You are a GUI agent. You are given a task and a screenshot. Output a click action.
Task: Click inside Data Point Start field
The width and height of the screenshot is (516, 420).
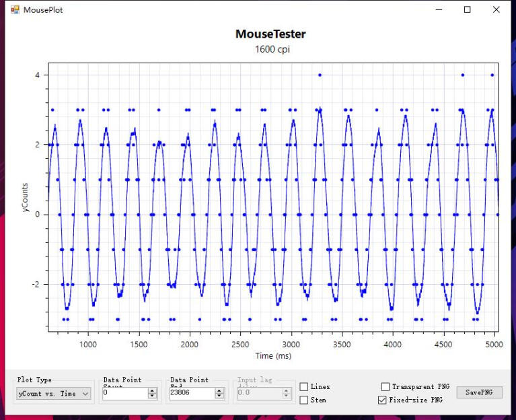click(x=124, y=394)
